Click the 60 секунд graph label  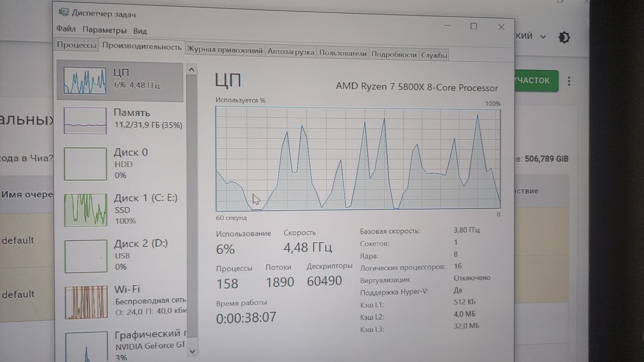tap(231, 218)
